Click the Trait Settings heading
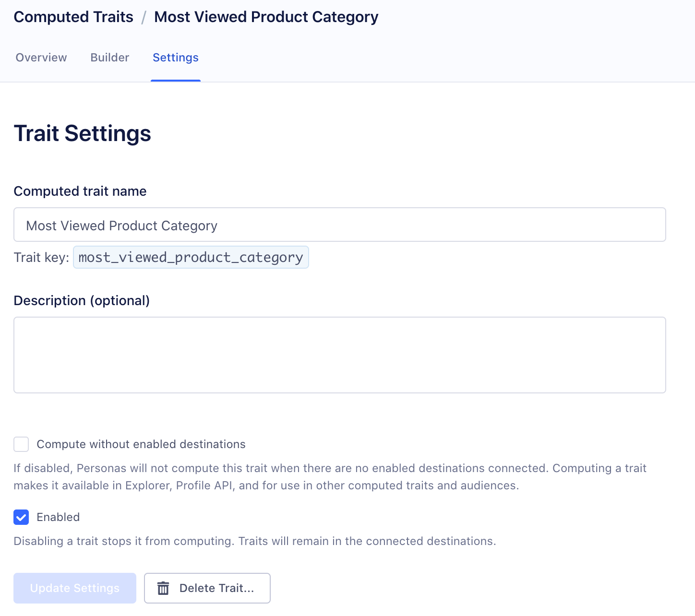Image resolution: width=695 pixels, height=616 pixels. (83, 133)
